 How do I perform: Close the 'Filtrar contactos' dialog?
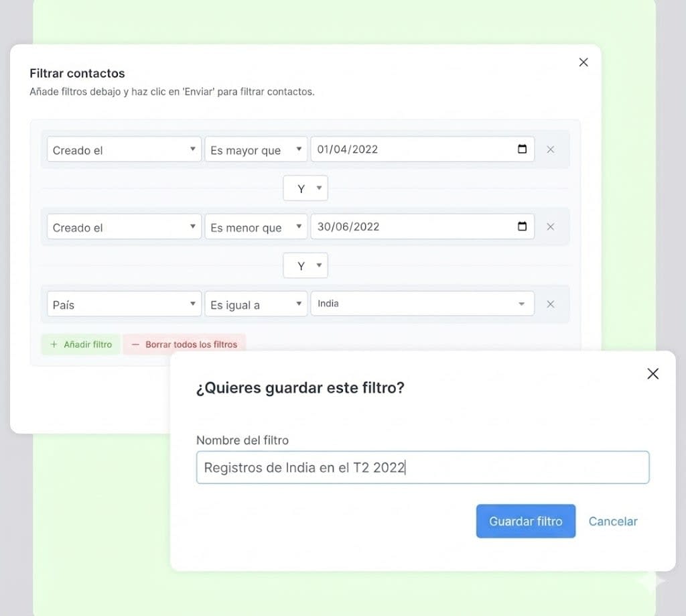pos(583,62)
